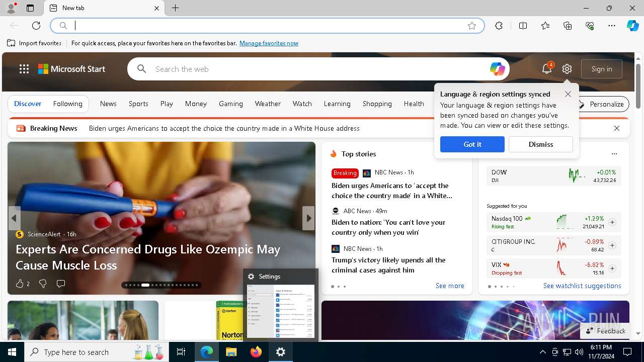Go to previous carousel slide arrow
This screenshot has height=362, width=644.
tap(14, 218)
